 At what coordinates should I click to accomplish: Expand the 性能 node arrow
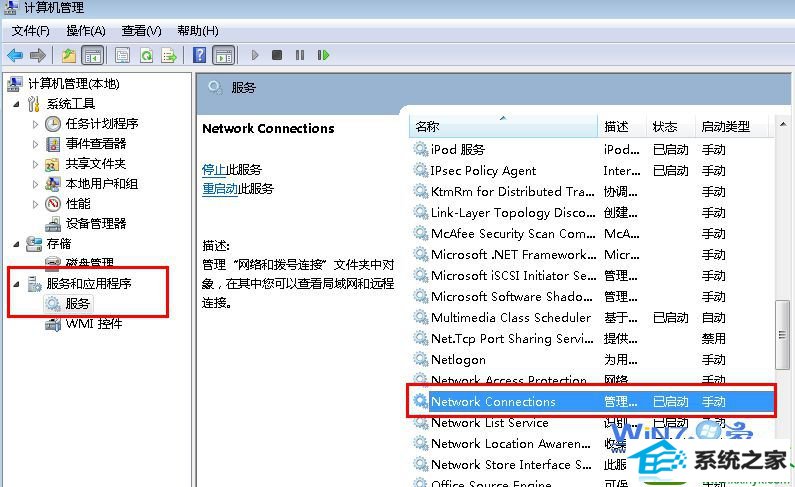click(35, 204)
